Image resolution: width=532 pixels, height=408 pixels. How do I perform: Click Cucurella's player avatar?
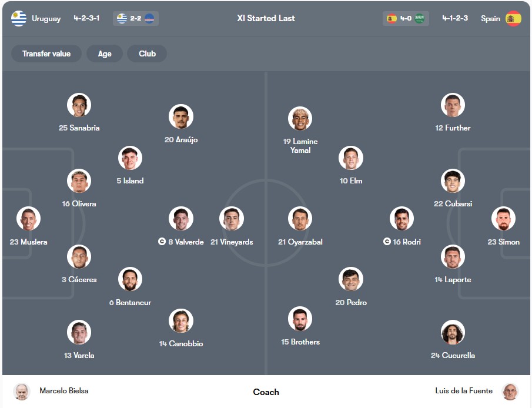(x=453, y=332)
